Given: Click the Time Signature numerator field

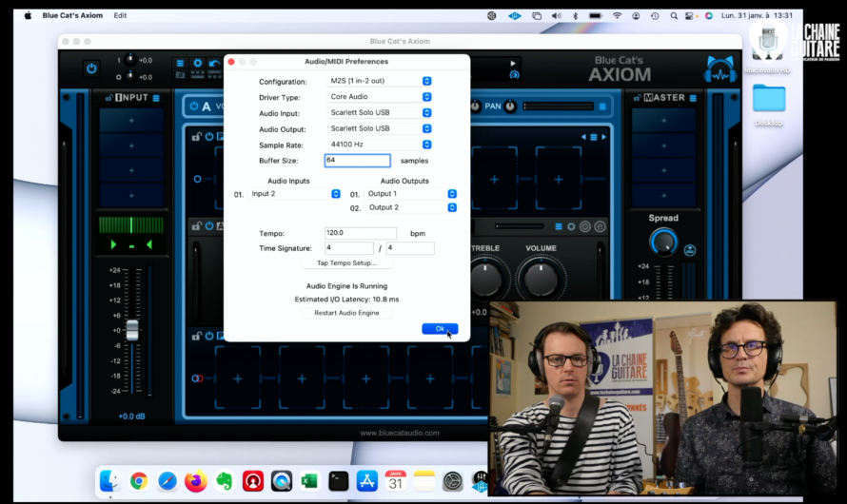Looking at the screenshot, I should (349, 248).
